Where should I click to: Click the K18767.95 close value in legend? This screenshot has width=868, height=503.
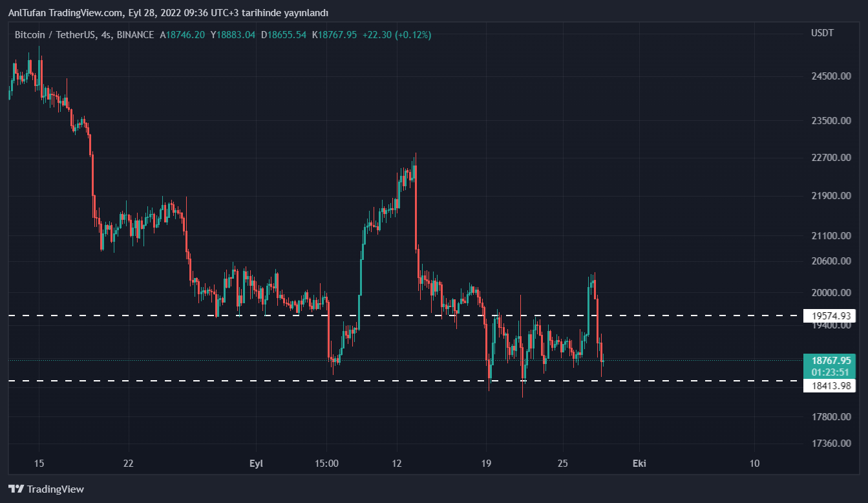point(334,34)
